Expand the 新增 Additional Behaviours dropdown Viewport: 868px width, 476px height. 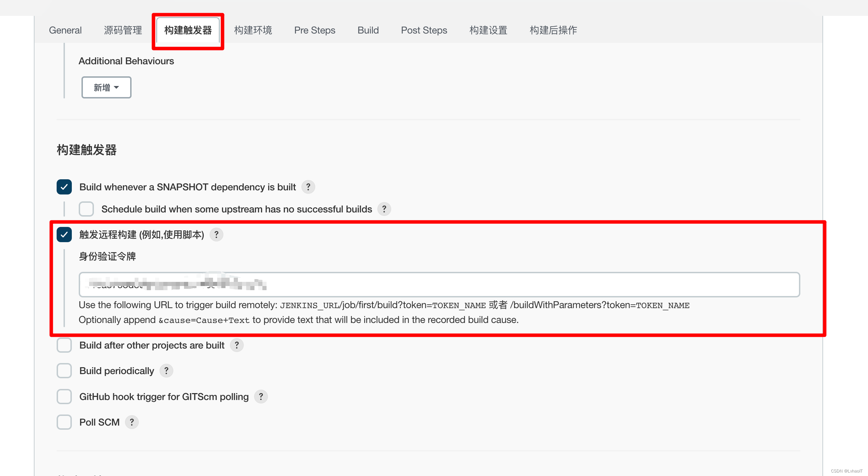coord(106,87)
